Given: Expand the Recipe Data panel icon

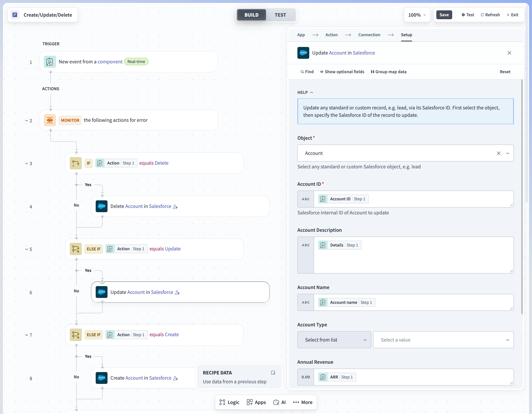Looking at the screenshot, I should (273, 373).
